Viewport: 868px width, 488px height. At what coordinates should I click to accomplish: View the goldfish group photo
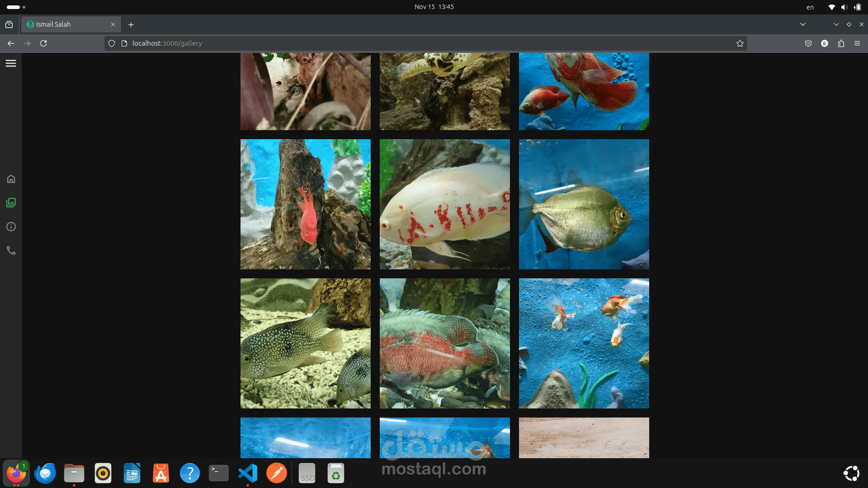point(584,343)
